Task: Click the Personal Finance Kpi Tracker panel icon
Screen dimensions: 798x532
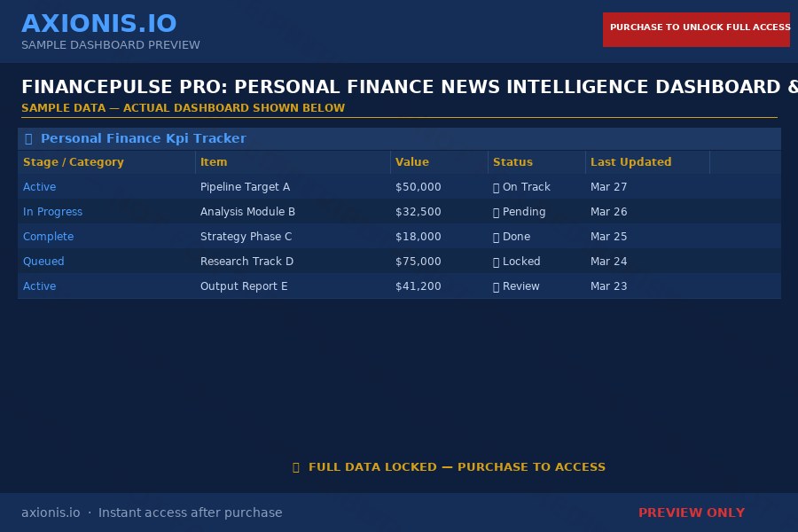Action: [x=27, y=138]
